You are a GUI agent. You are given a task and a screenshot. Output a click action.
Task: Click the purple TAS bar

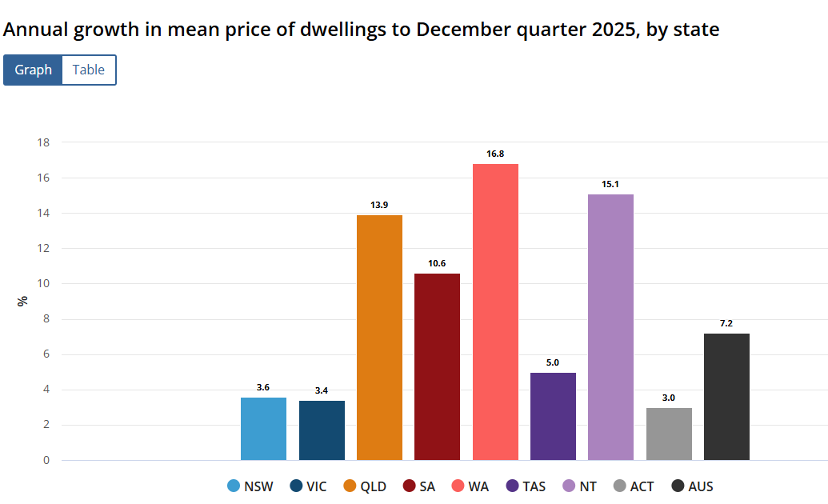[x=553, y=416]
